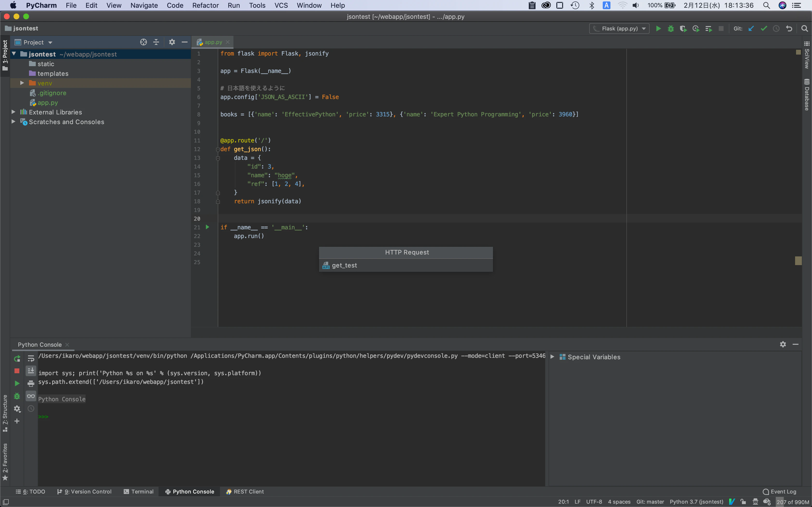The image size is (812, 507).
Task: Run the Flask app with the green play icon
Action: (658, 28)
